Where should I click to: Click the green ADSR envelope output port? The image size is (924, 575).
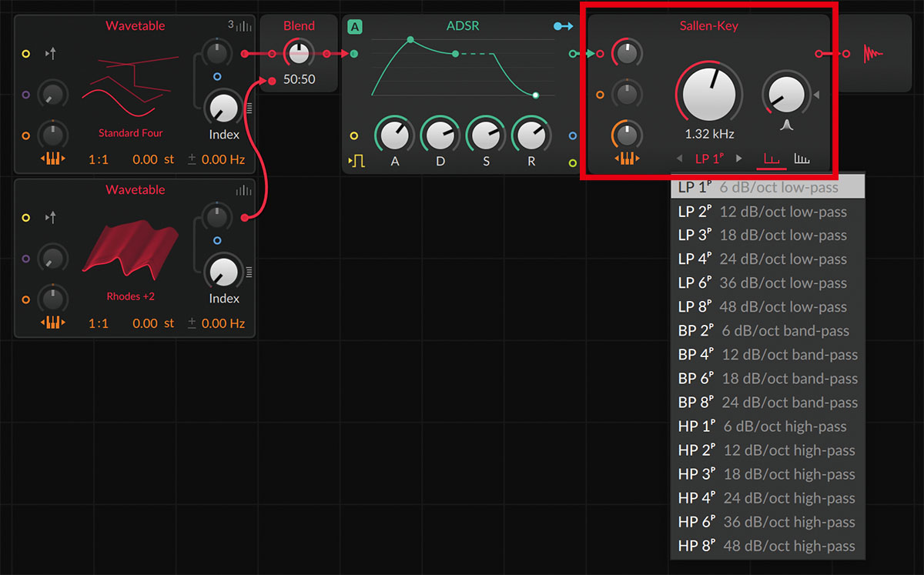pos(573,54)
